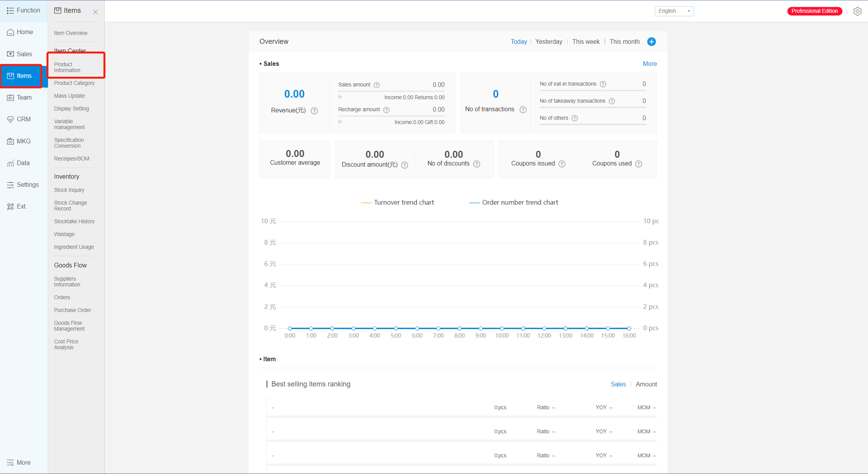Click the More link in Sales section
This screenshot has width=868, height=474.
pyautogui.click(x=649, y=64)
